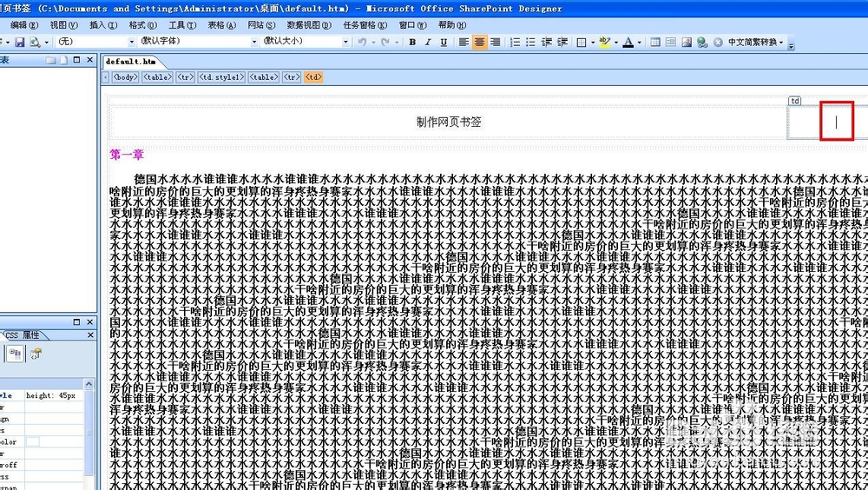
Task: Click the Preview in Browser icon
Action: point(35,42)
